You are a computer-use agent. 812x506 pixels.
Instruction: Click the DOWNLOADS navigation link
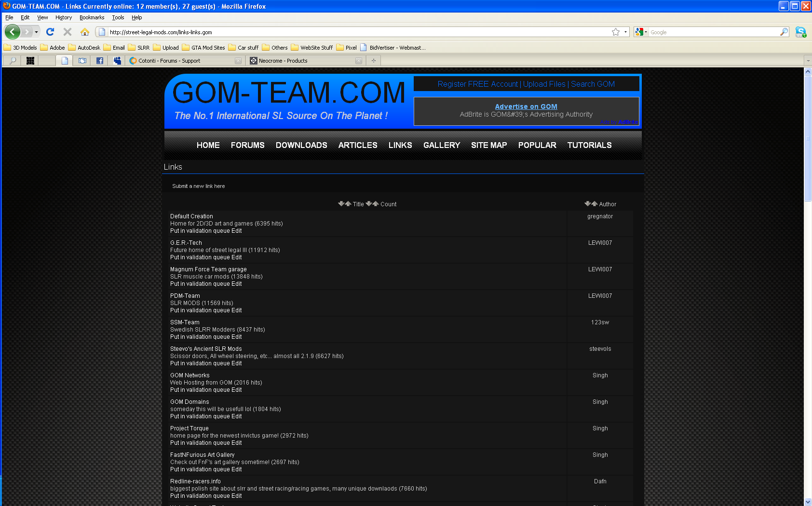point(301,145)
